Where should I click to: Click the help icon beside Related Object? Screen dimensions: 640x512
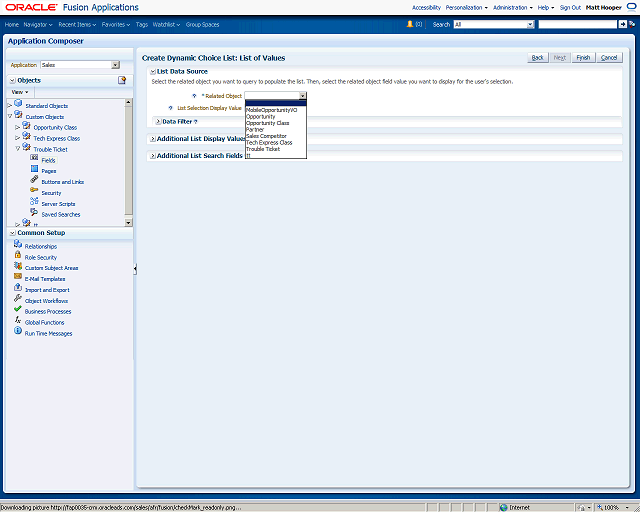pyautogui.click(x=194, y=96)
